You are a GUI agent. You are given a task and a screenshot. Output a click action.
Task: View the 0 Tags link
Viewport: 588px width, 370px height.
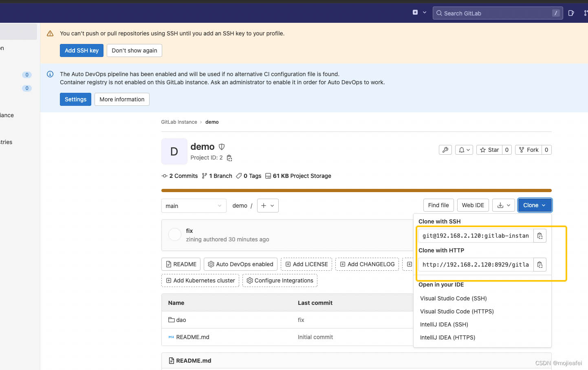(x=249, y=176)
